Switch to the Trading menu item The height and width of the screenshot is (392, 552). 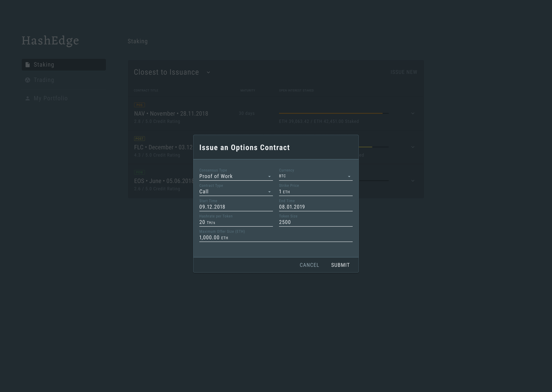(44, 80)
